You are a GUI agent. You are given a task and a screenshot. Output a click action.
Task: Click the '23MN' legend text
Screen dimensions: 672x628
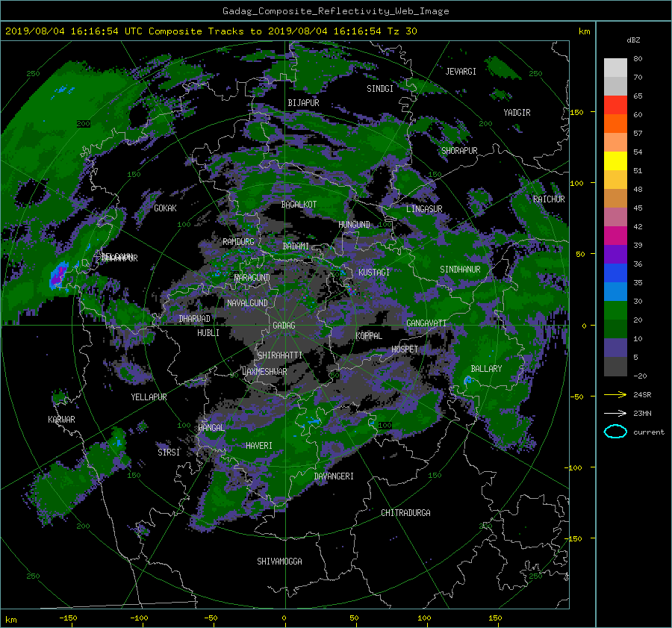[642, 414]
